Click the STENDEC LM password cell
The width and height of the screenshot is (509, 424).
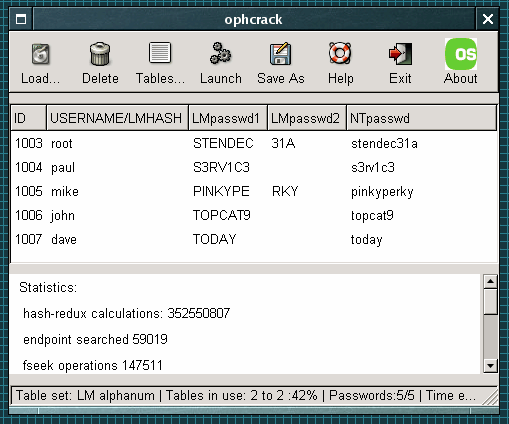(x=223, y=143)
